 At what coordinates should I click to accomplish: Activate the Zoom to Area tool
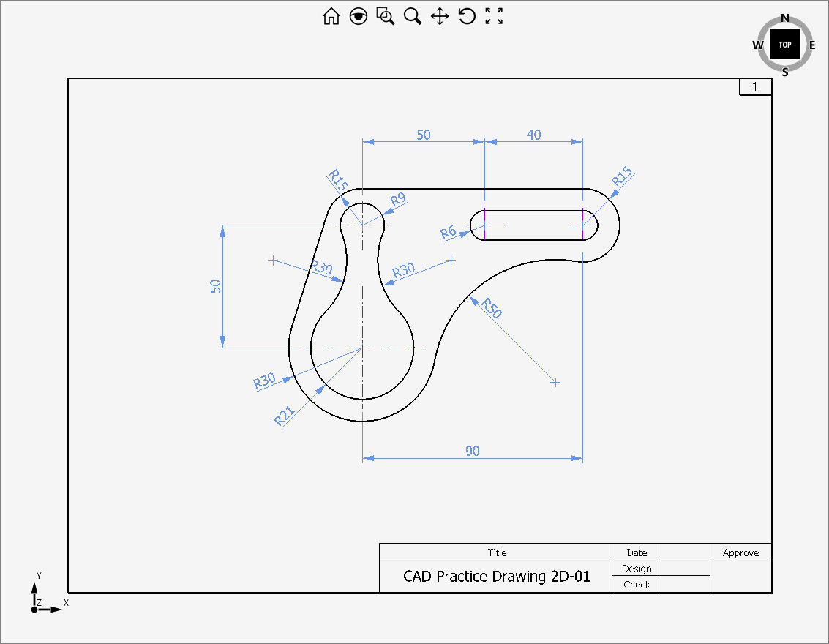(386, 16)
